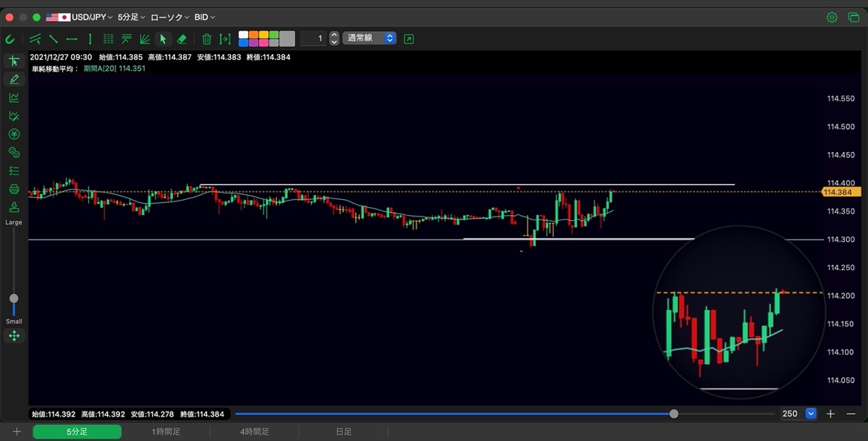Image resolution: width=868 pixels, height=441 pixels.
Task: Pick the green color swatch
Action: point(273,35)
